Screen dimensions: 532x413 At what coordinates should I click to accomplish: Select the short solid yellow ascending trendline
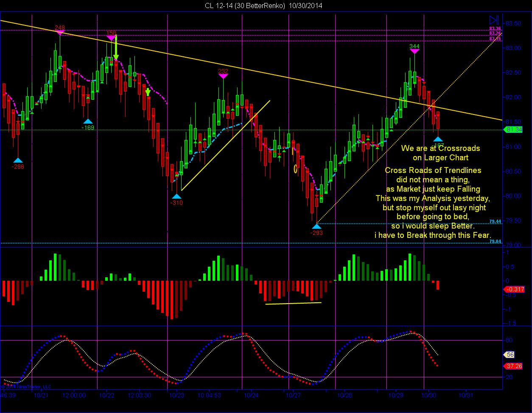[x=226, y=145]
